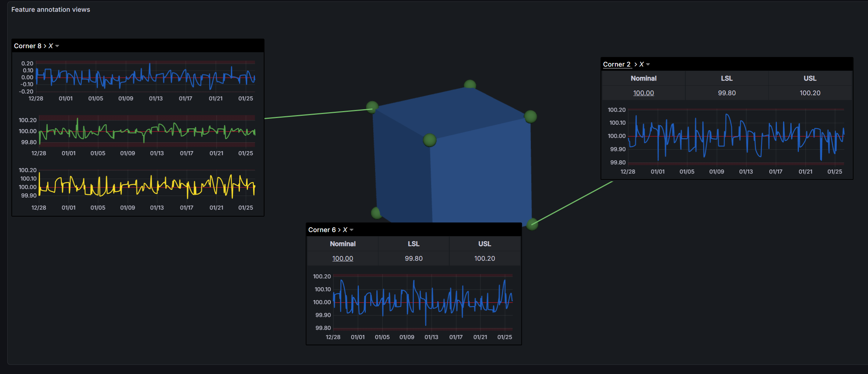Click the Nominal column header in Corner 6
The image size is (868, 374).
[342, 244]
